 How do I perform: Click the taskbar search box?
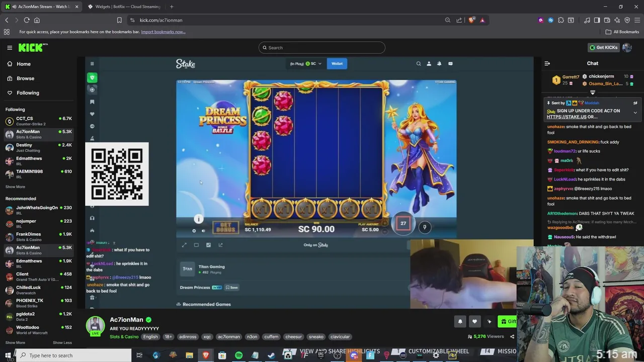(x=73, y=355)
